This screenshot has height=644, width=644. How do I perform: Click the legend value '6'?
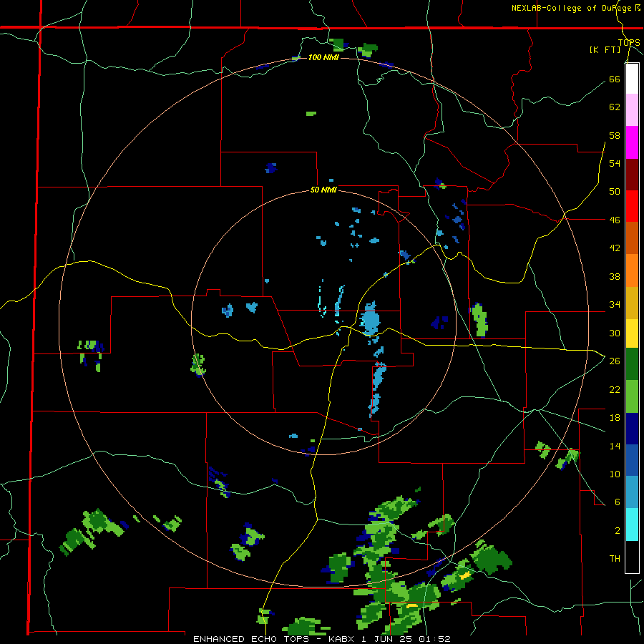(x=617, y=502)
